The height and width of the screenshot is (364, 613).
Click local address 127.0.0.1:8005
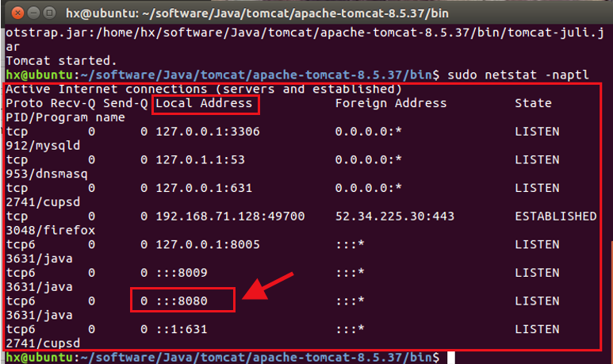click(x=208, y=245)
